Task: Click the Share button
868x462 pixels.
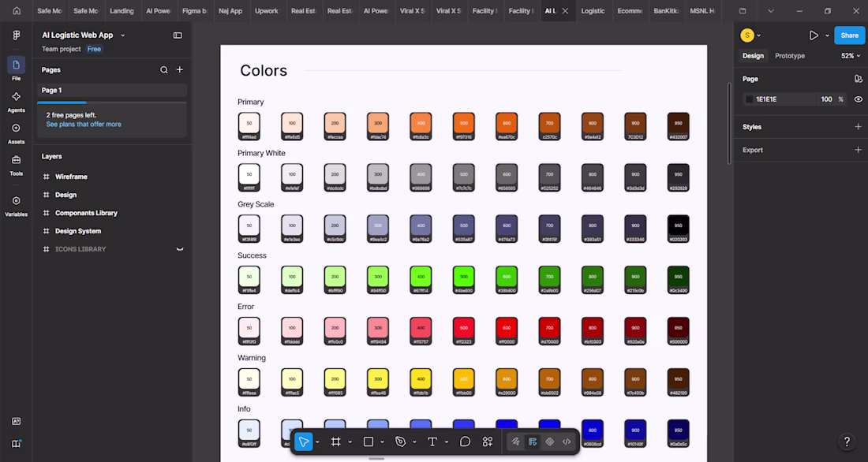Action: (849, 35)
